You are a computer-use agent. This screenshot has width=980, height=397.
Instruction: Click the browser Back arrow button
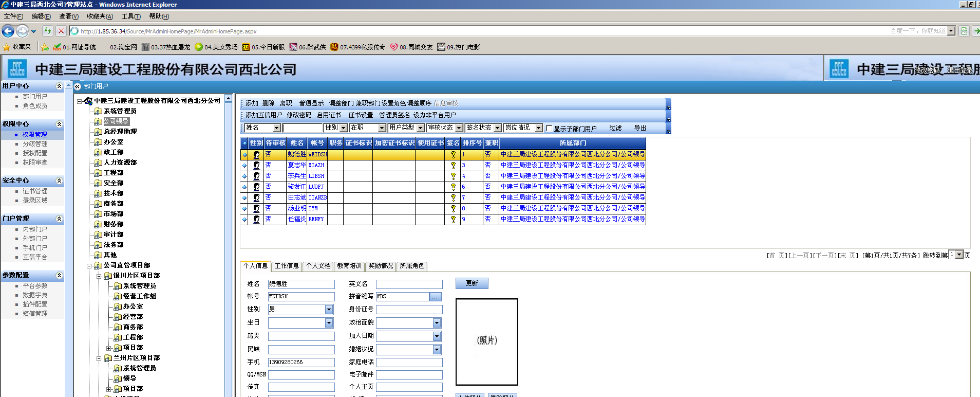[x=8, y=31]
